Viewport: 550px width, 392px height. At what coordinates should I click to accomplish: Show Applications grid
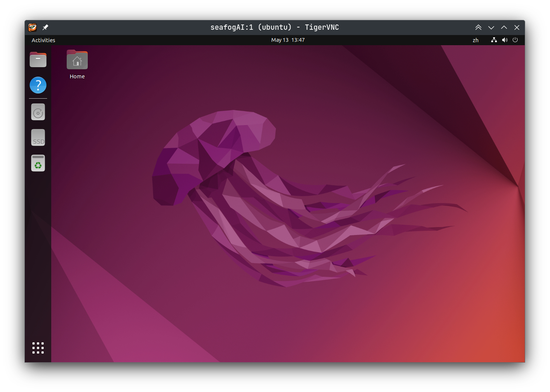pyautogui.click(x=38, y=348)
